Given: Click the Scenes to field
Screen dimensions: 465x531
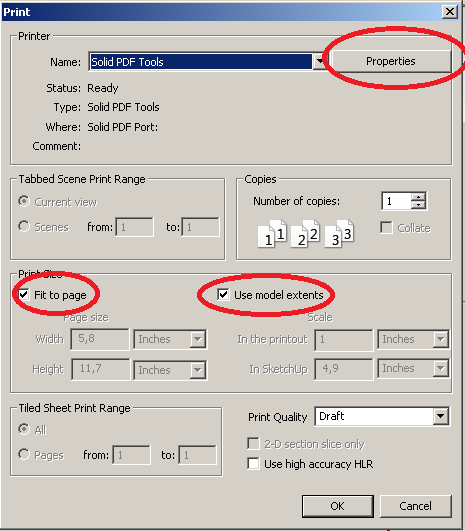Looking at the screenshot, I should click(x=200, y=227).
